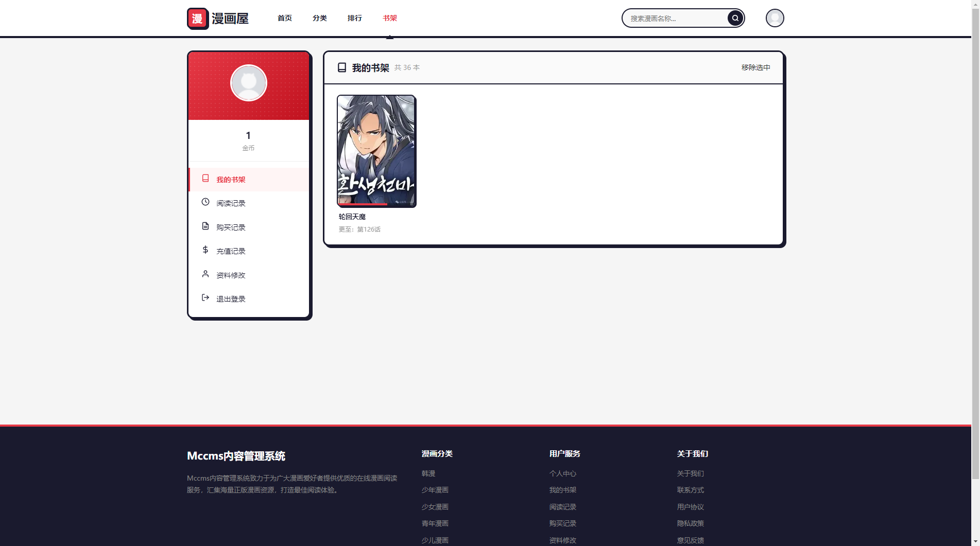This screenshot has width=980, height=546.
Task: Click the scrollbar down arrow
Action: (x=975, y=541)
